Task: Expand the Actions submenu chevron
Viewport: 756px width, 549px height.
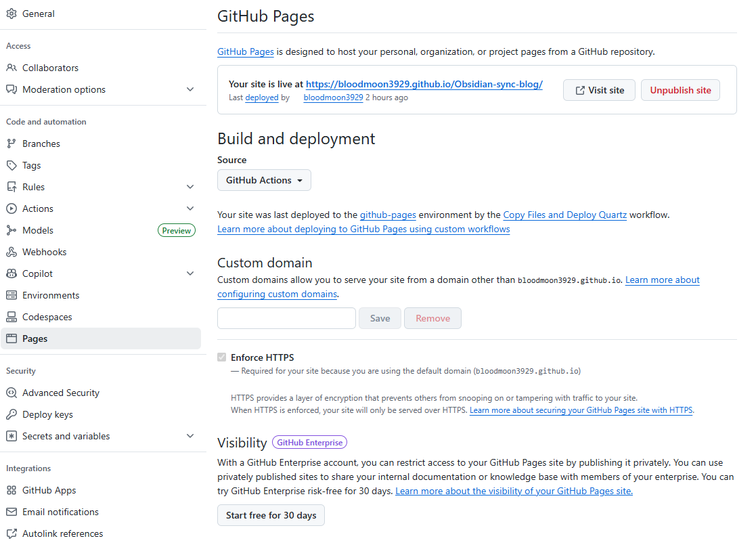Action: (190, 209)
